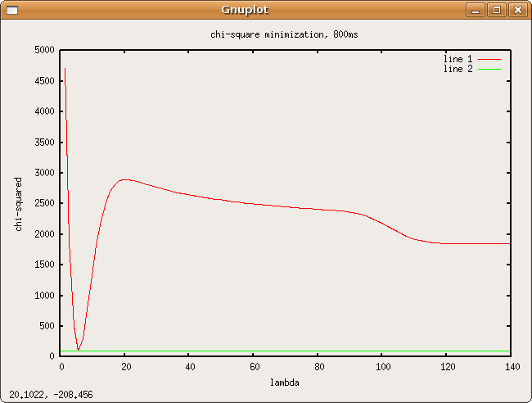
Task: Click the 2500 tick label on y-axis
Action: [44, 203]
